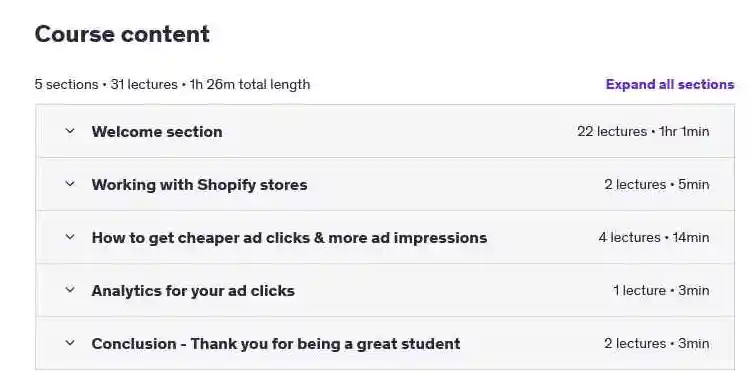The height and width of the screenshot is (377, 750).
Task: Select the Welcome section title
Action: click(x=157, y=132)
